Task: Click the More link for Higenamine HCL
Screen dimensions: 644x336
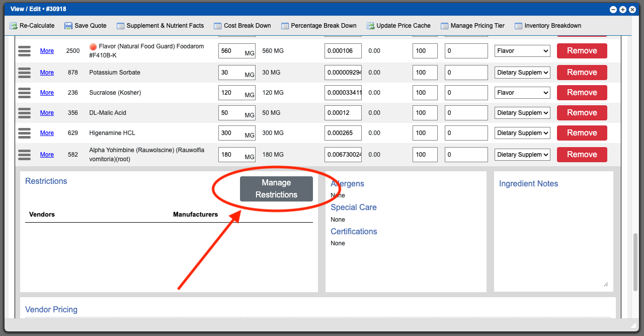Action: [x=47, y=133]
